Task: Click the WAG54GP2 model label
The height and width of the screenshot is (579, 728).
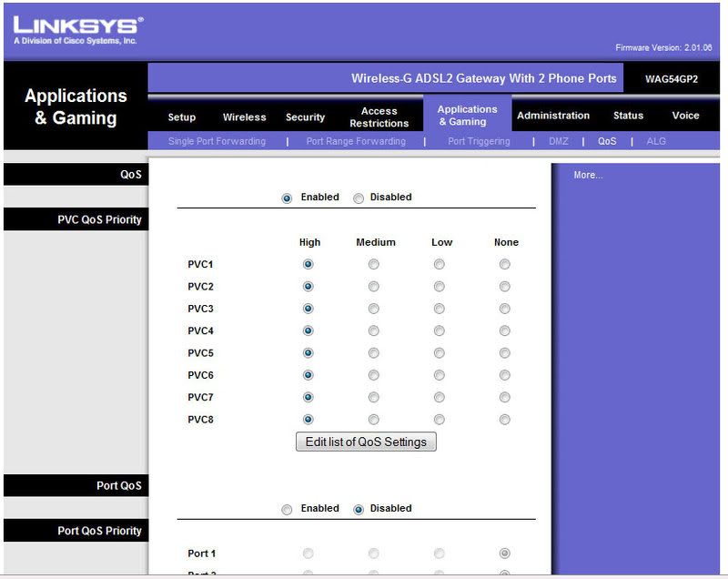Action: (x=672, y=79)
